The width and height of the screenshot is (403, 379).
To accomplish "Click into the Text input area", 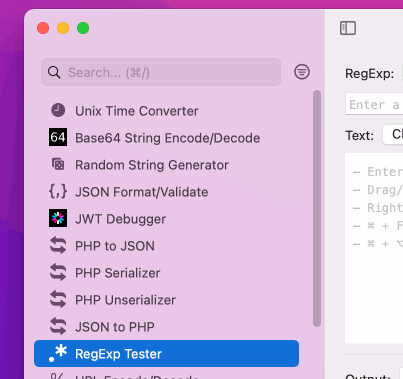I will (374, 248).
